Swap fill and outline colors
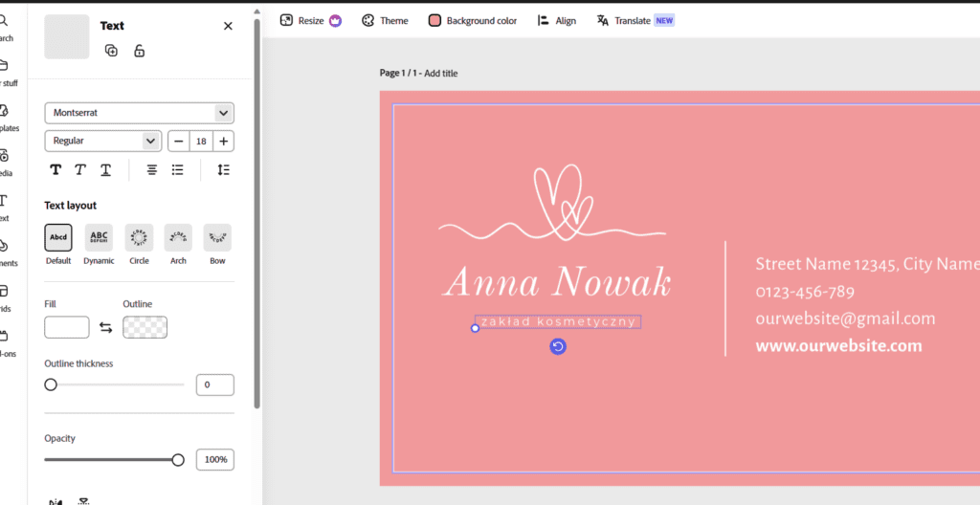Image resolution: width=980 pixels, height=505 pixels. tap(105, 327)
